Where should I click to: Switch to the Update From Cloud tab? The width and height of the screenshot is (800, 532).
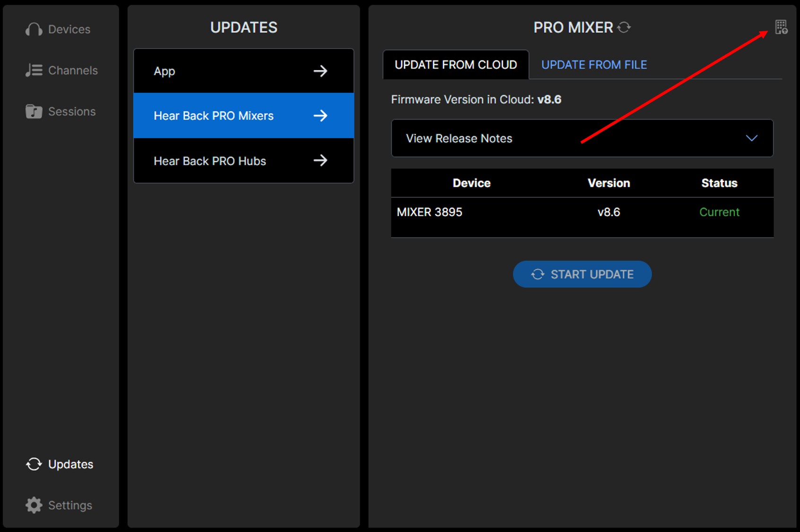coord(456,65)
